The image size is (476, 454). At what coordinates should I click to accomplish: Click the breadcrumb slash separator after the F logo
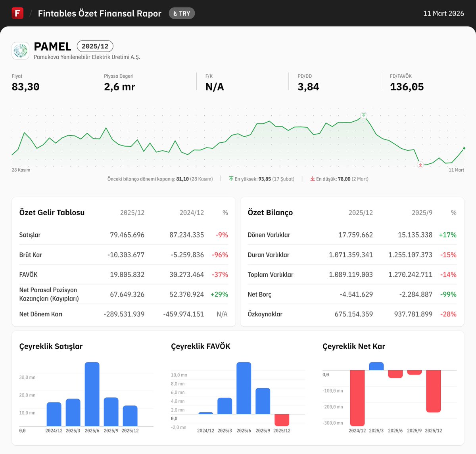point(30,13)
